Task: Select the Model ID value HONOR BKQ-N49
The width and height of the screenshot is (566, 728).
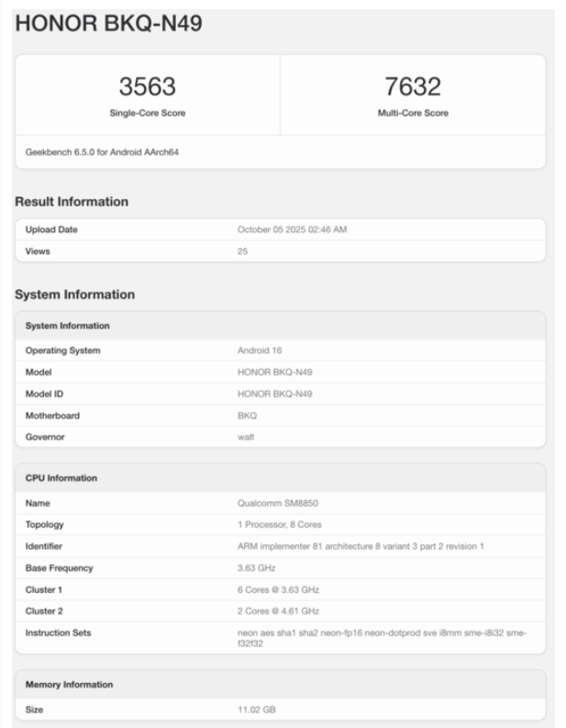Action: tap(274, 394)
